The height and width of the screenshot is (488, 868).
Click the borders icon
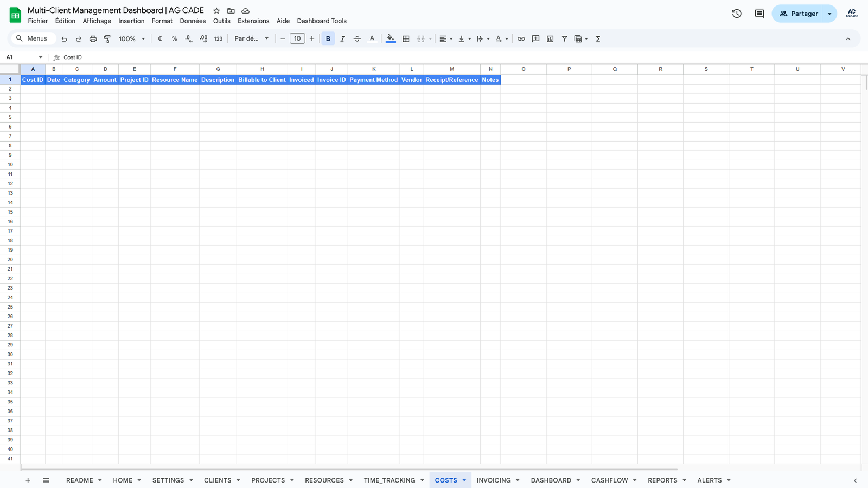(406, 39)
